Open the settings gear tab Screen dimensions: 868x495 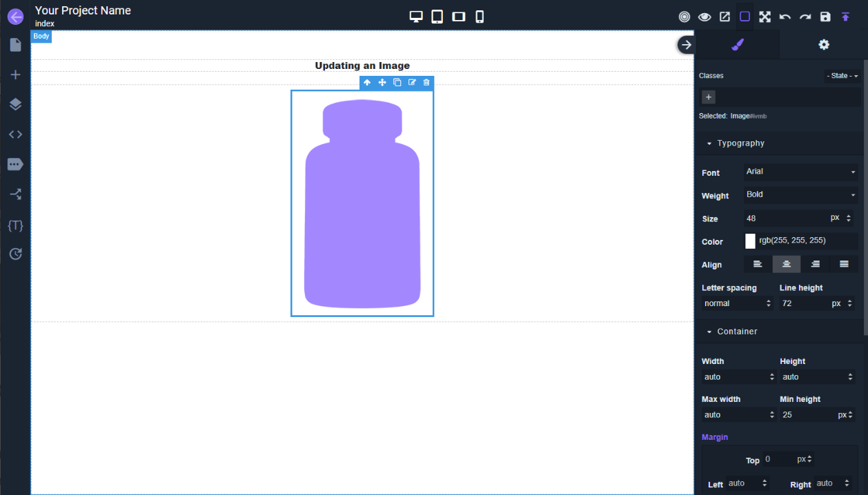pyautogui.click(x=824, y=45)
